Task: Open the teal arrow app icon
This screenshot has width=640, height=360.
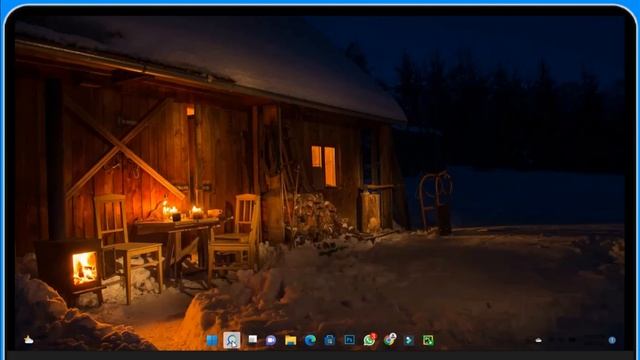Action: tap(409, 340)
